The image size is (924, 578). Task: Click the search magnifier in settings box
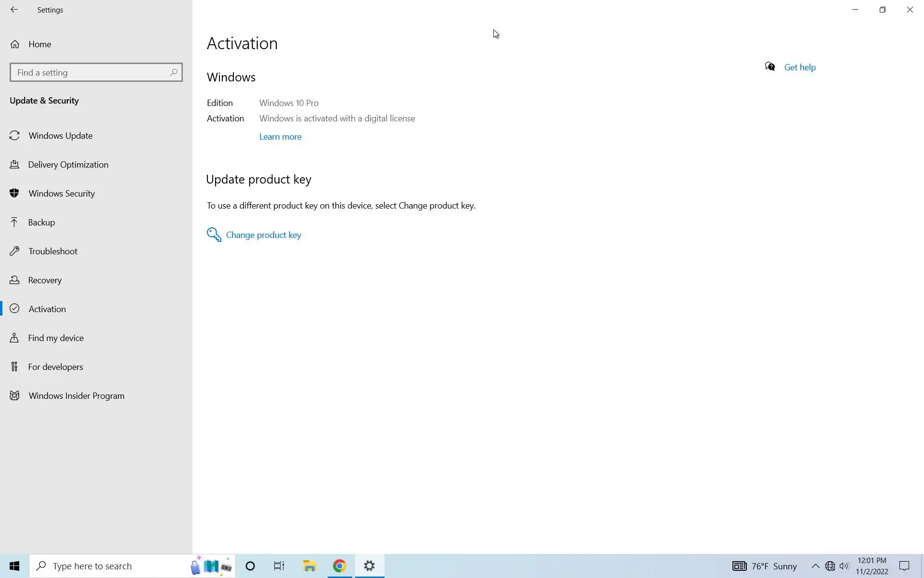[x=173, y=72]
